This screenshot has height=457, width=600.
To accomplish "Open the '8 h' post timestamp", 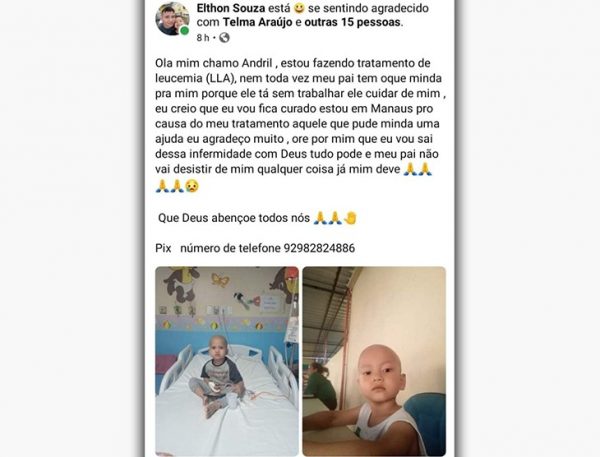I will pyautogui.click(x=203, y=38).
